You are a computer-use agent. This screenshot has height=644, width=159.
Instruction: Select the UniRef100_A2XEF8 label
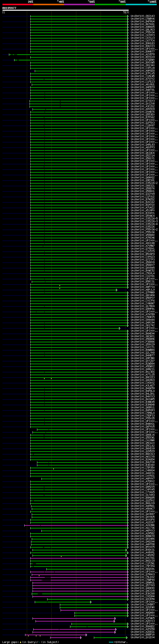(x=143, y=54)
